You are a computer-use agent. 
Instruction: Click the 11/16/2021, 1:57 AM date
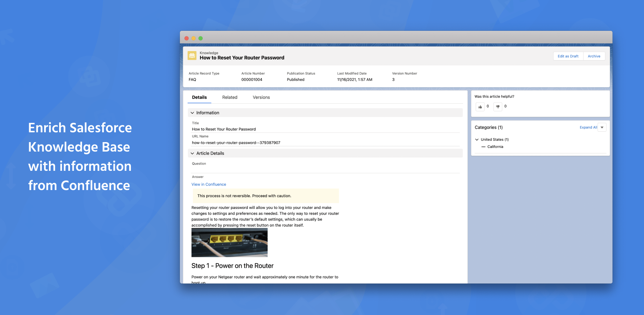355,80
